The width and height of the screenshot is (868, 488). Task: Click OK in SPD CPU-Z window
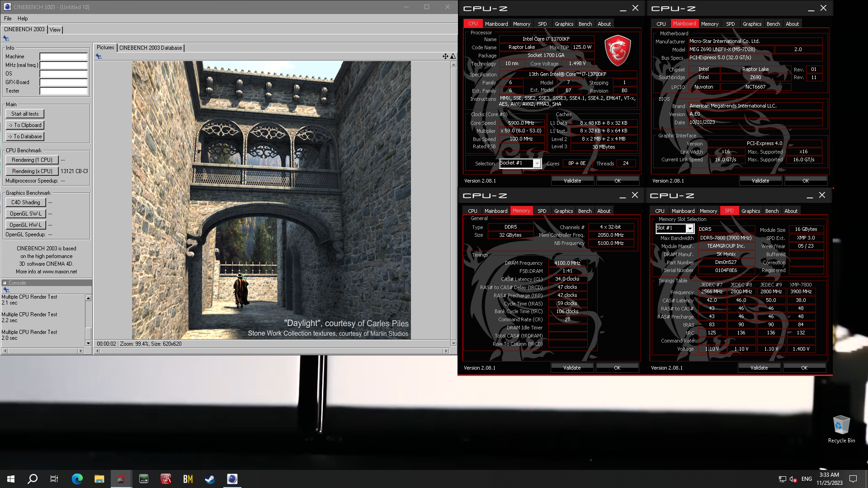click(804, 368)
